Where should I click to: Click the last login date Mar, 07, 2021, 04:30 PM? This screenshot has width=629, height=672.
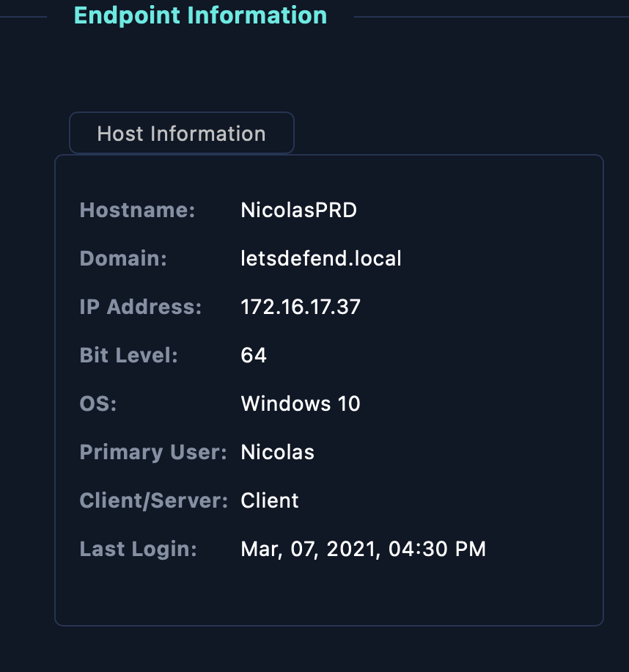pyautogui.click(x=364, y=549)
